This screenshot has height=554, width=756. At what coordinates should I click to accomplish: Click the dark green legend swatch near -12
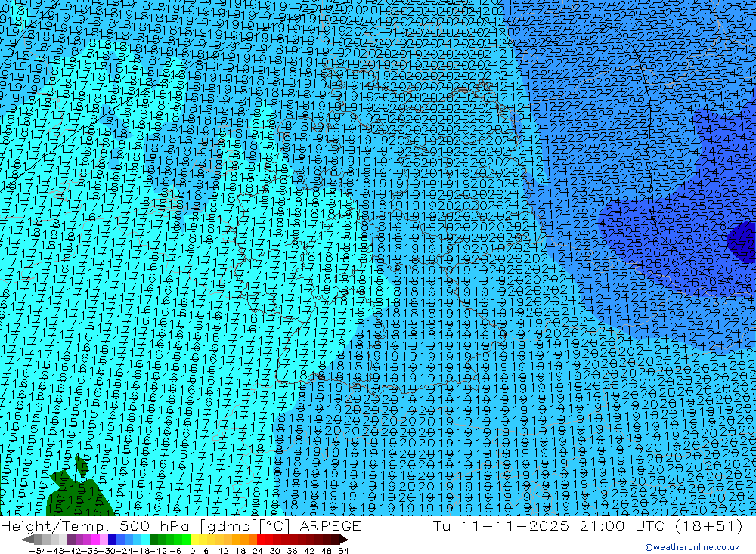click(153, 540)
